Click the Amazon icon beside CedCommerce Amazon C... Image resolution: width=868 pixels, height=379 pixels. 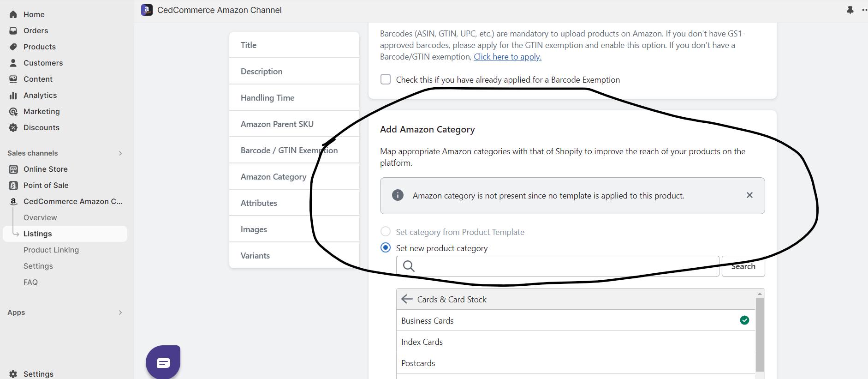click(x=13, y=201)
